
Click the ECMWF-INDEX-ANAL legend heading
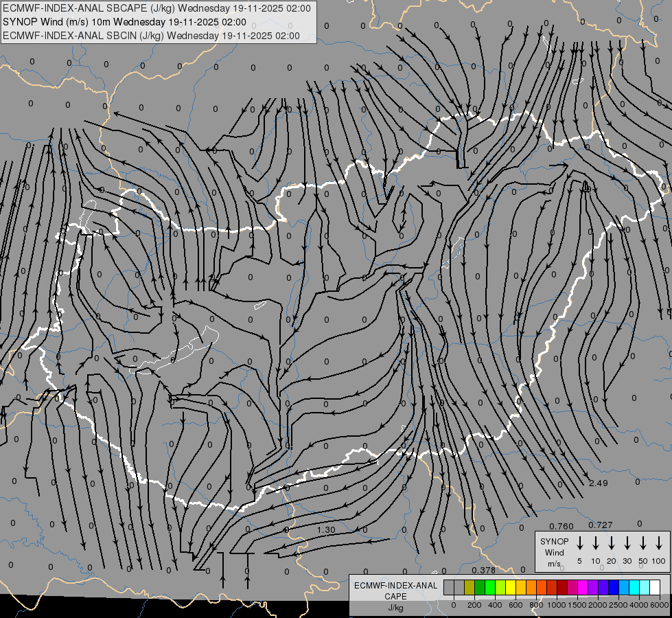tap(395, 586)
